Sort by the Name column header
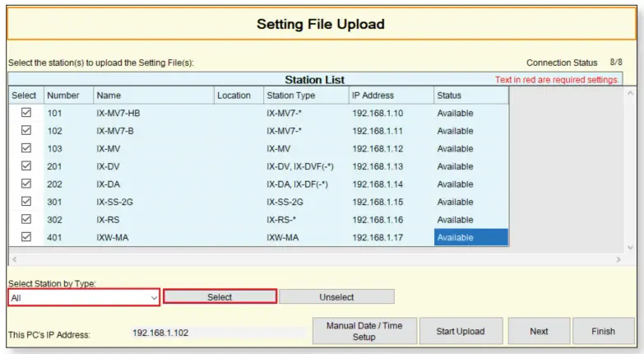The height and width of the screenshot is (354, 644). click(154, 95)
